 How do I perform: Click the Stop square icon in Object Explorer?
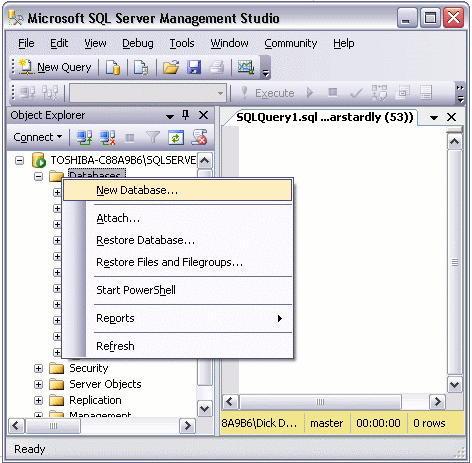[x=130, y=138]
